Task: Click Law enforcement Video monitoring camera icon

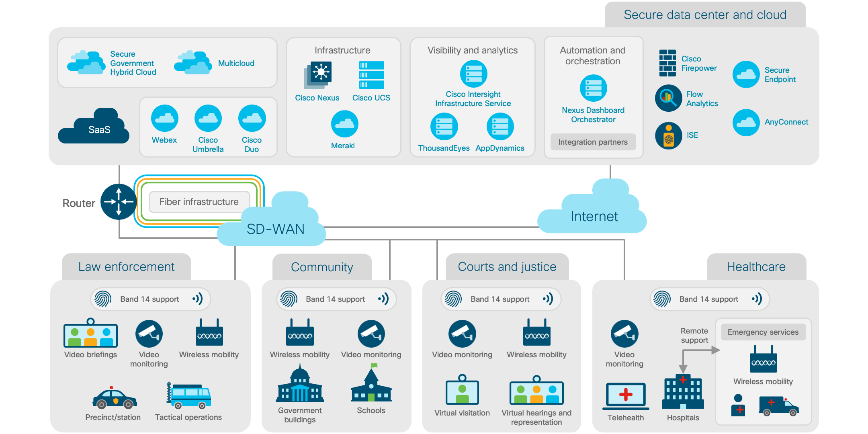Action: [149, 334]
